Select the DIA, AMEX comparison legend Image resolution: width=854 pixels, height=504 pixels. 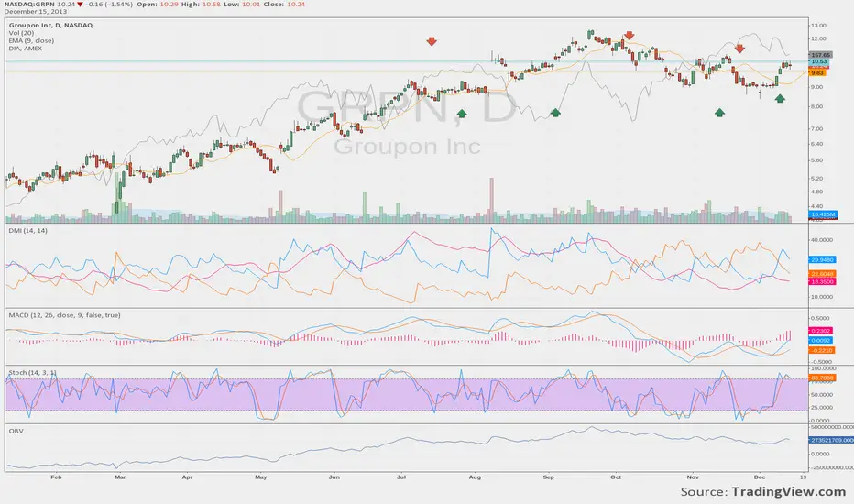pyautogui.click(x=25, y=48)
